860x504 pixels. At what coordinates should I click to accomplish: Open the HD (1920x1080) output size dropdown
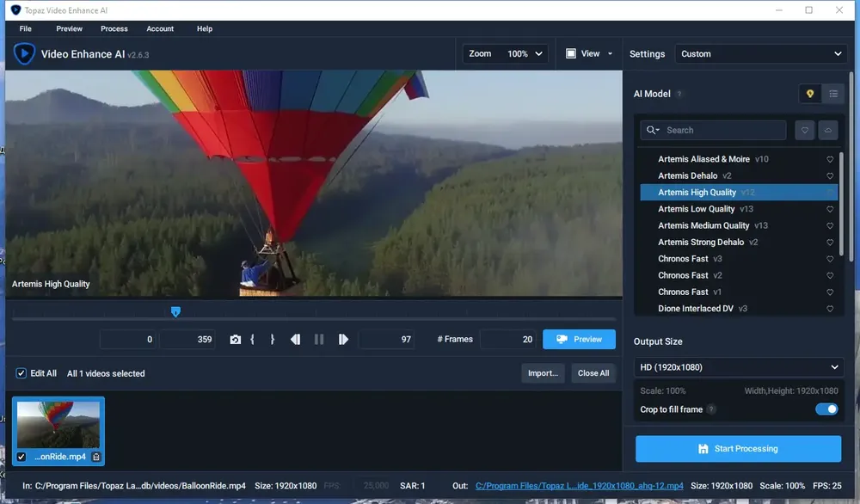click(738, 367)
